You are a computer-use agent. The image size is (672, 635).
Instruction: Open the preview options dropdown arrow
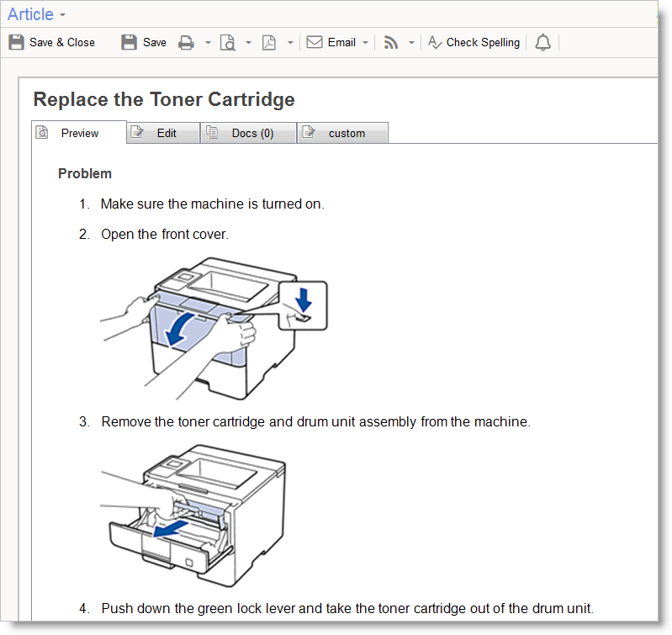point(248,42)
